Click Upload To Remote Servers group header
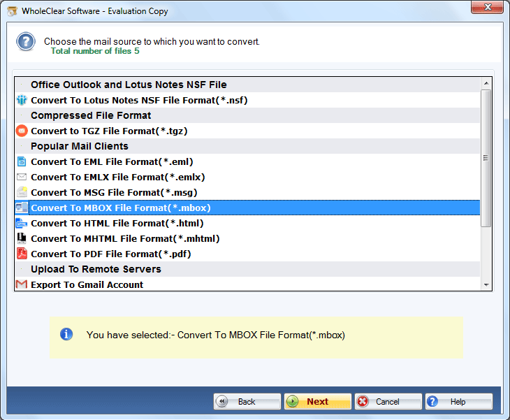The height and width of the screenshot is (420, 510). click(247, 269)
